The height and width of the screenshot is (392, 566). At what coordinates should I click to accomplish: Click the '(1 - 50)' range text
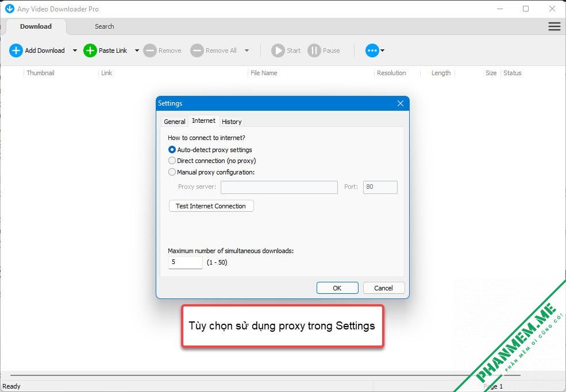tap(217, 262)
